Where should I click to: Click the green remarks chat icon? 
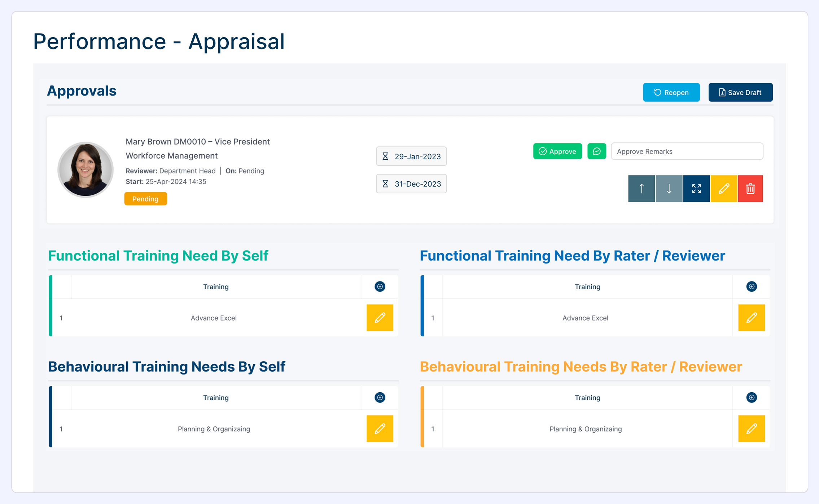pyautogui.click(x=597, y=151)
